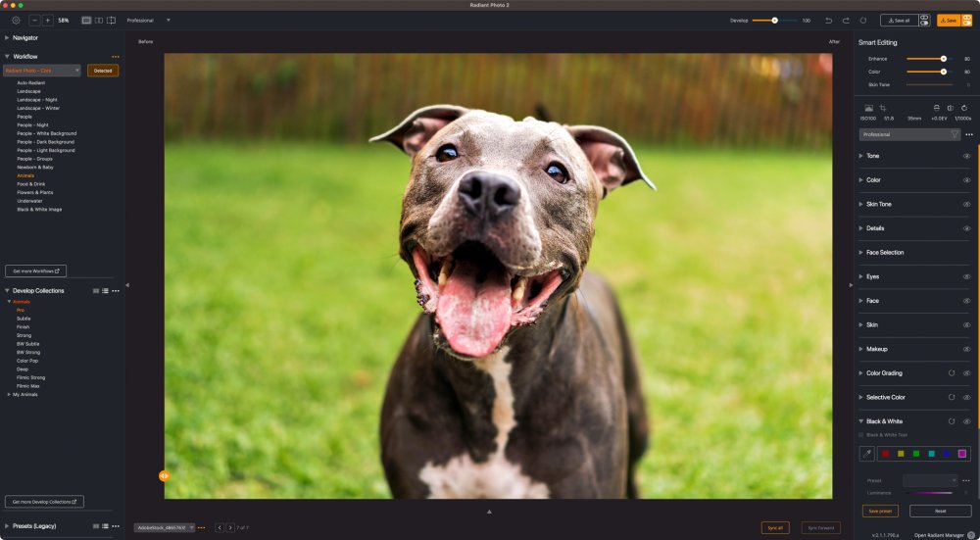This screenshot has height=540, width=980.
Task: Open the Workflow panel three-dot menu
Action: click(x=115, y=57)
